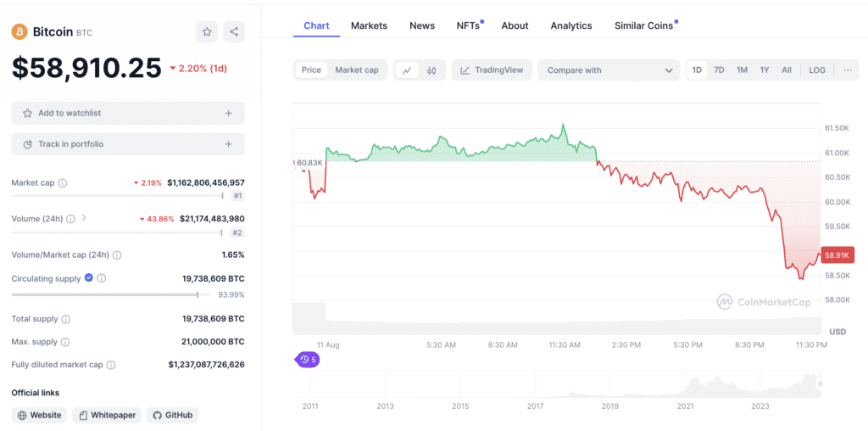
Task: Click the $21,174,483,980 volume value
Action: (x=212, y=219)
